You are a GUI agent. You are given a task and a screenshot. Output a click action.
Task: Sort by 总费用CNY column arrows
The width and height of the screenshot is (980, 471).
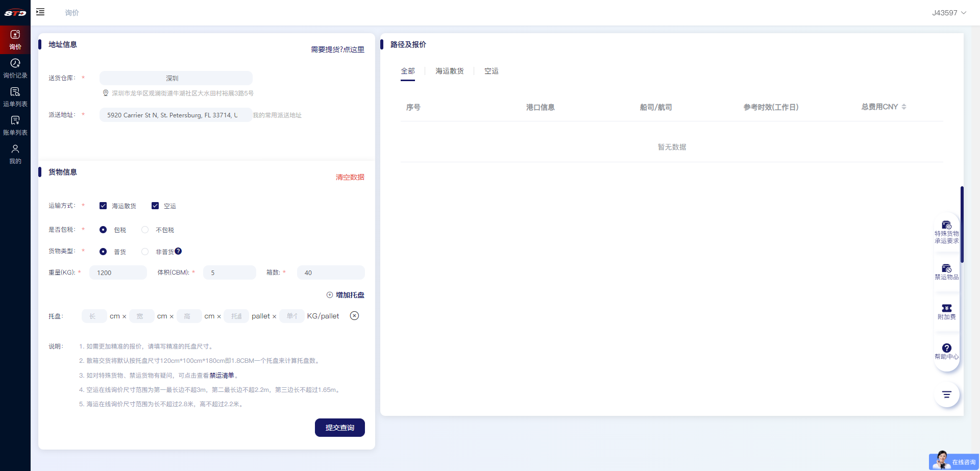pos(904,107)
